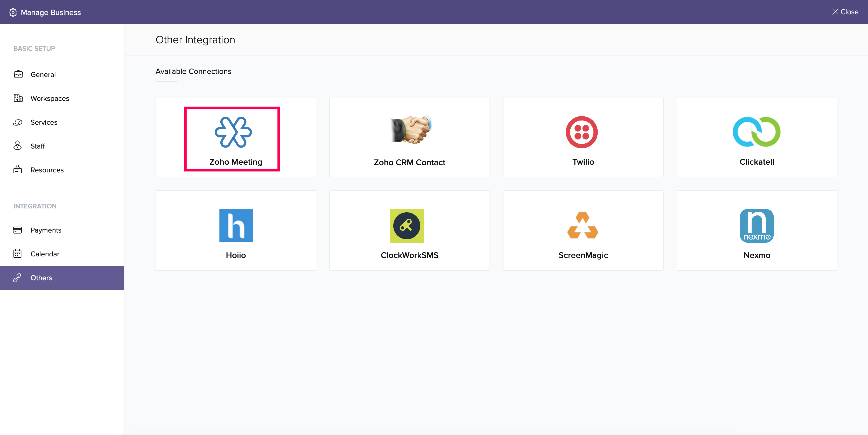Open General settings in sidebar
Screen dimensions: 868x435
[x=43, y=74]
